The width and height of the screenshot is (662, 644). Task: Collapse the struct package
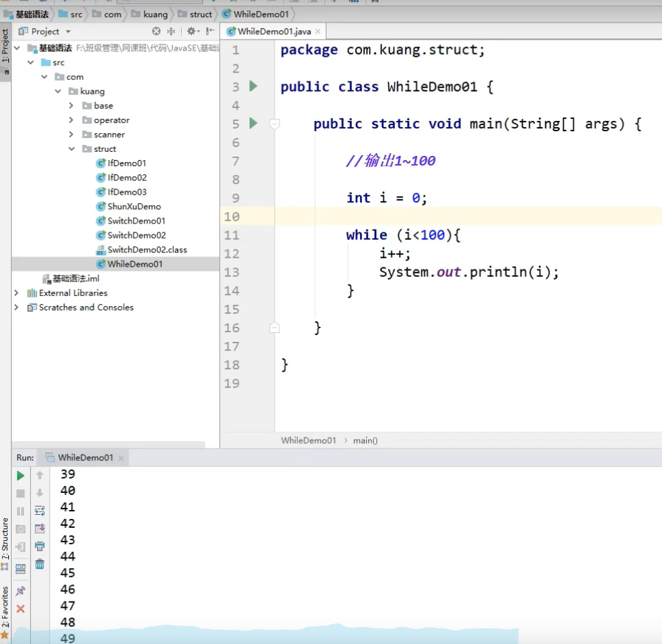(71, 148)
